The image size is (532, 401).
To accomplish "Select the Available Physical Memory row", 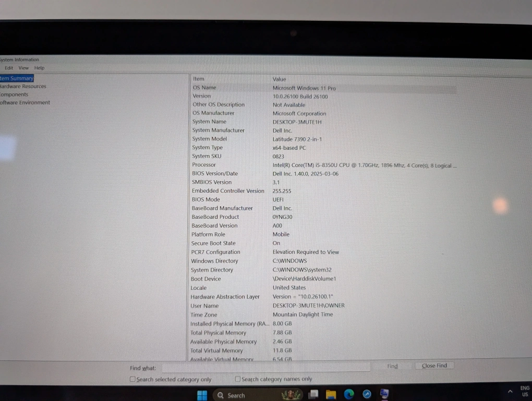I will (x=324, y=341).
